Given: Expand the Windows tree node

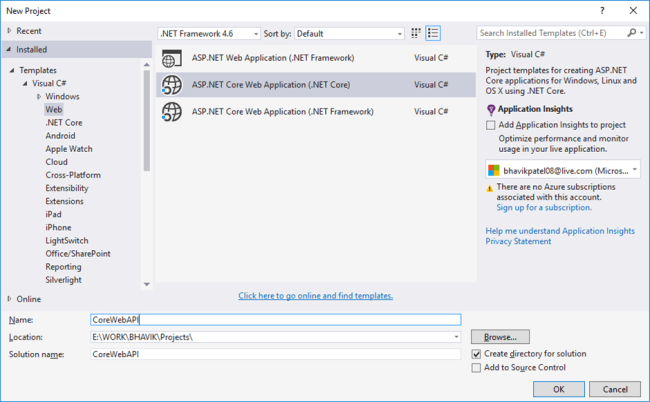Looking at the screenshot, I should (x=38, y=97).
